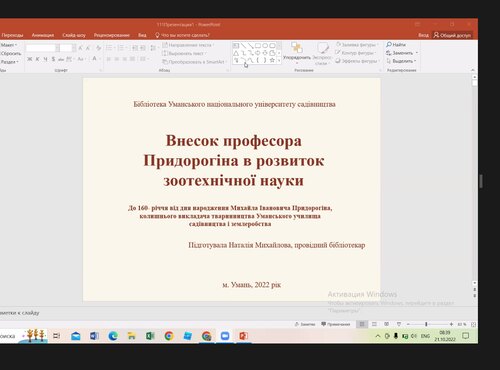The height and width of the screenshot is (370, 500).
Task: Click Выровнять текст button
Action: [x=183, y=53]
